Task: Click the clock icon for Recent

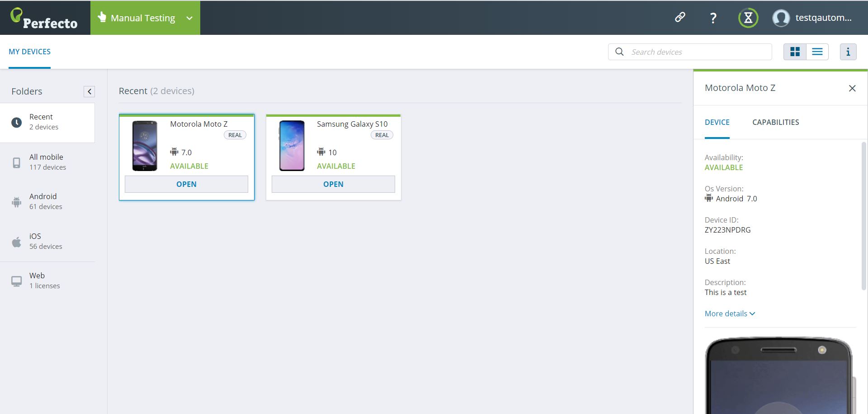Action: pos(16,123)
